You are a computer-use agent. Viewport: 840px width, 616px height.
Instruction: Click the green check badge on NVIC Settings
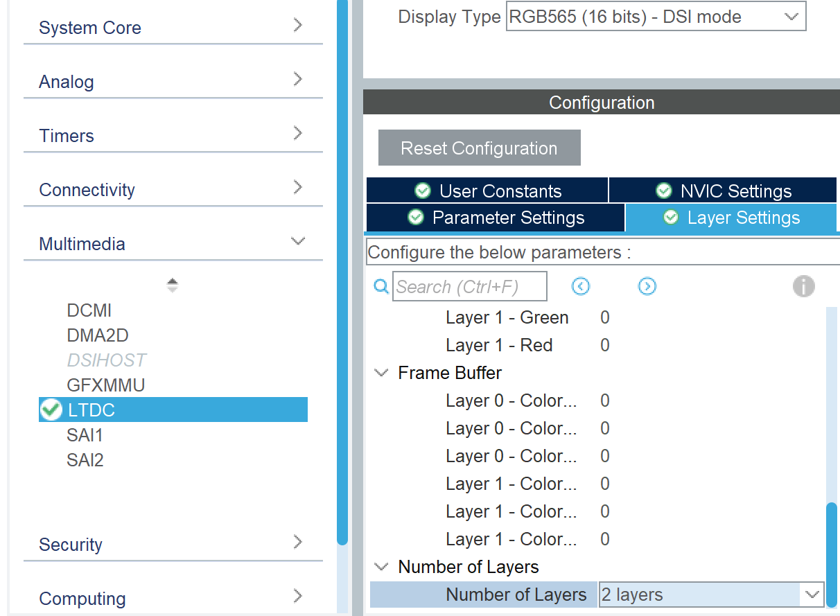click(664, 191)
